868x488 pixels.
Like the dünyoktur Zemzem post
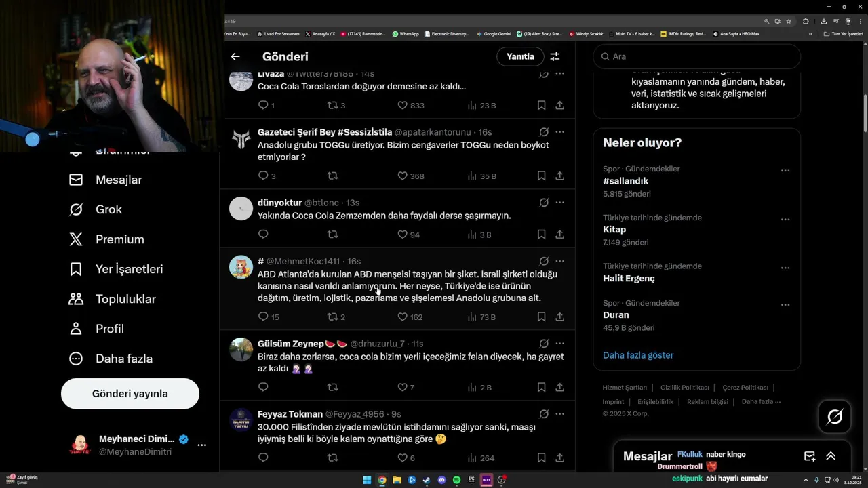tap(408, 235)
